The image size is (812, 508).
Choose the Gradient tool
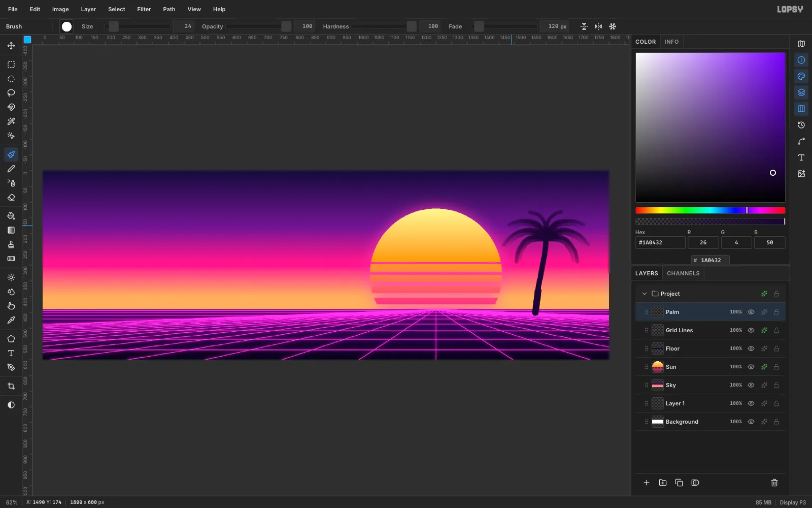coord(11,230)
